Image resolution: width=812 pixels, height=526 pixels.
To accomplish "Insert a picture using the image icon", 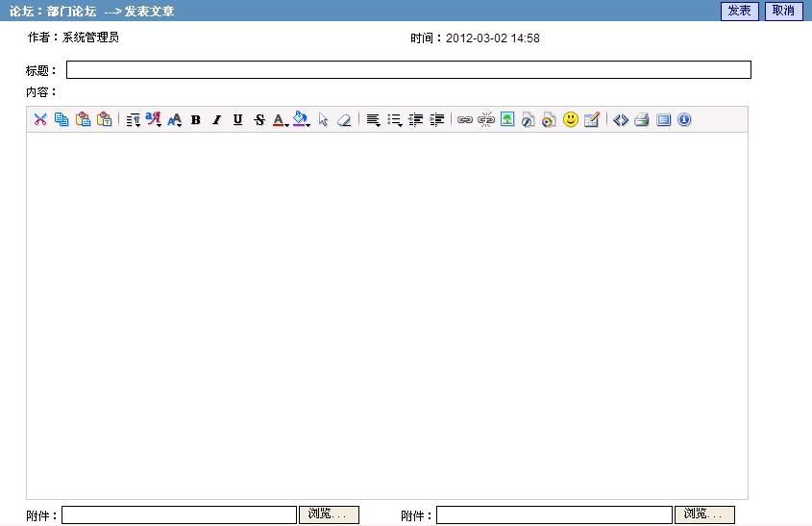I will (507, 120).
